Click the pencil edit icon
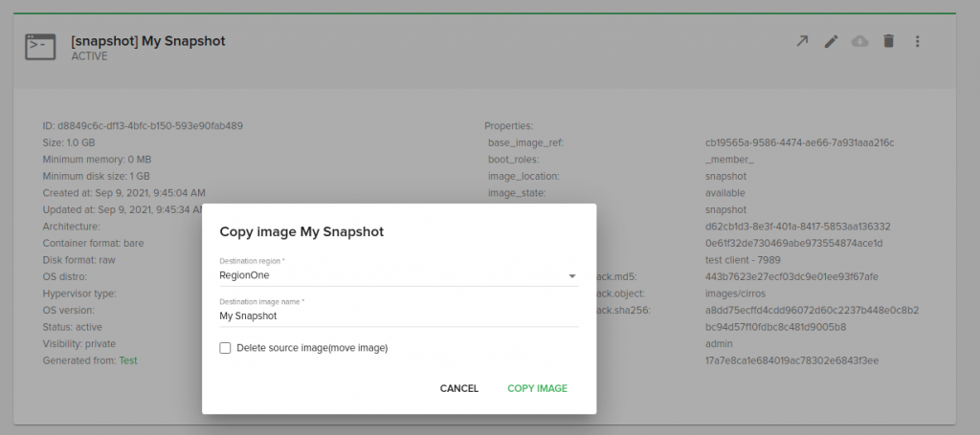 [831, 41]
